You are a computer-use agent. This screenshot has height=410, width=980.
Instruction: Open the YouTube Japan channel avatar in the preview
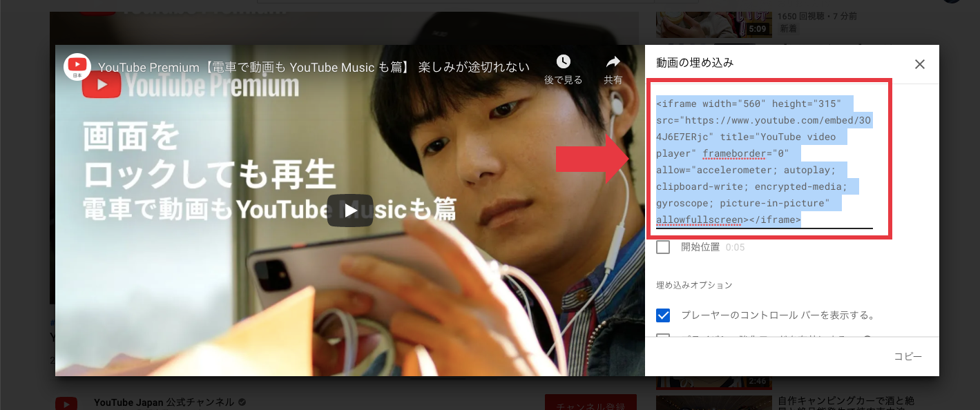(x=77, y=66)
